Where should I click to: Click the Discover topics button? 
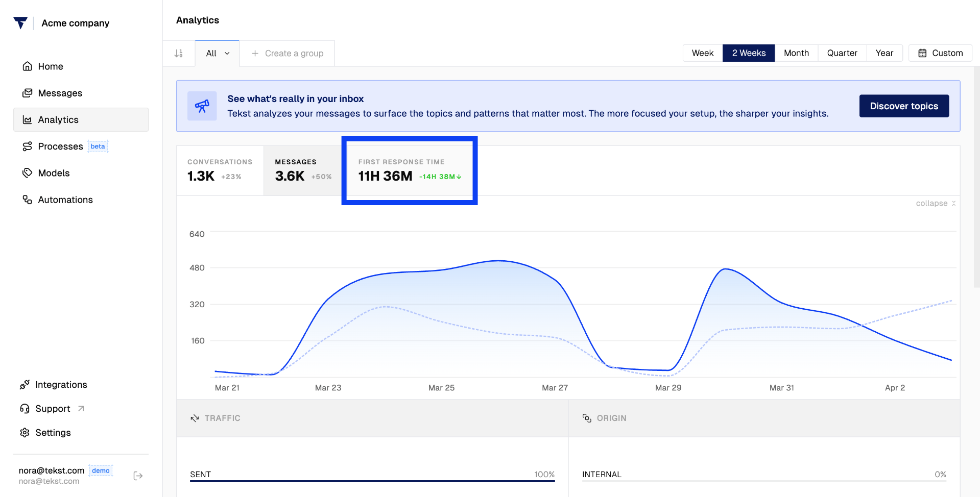pos(904,106)
